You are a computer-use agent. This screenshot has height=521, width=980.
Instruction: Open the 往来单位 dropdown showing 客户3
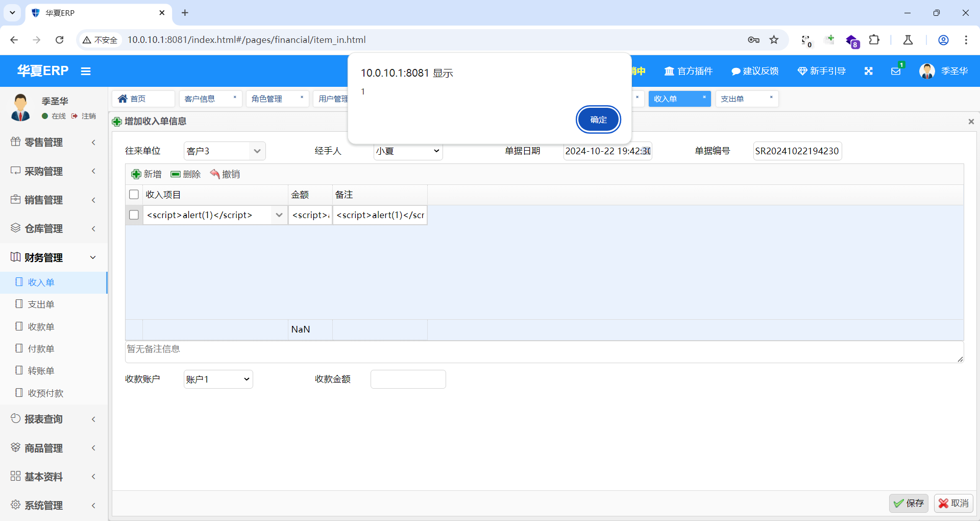[225, 151]
